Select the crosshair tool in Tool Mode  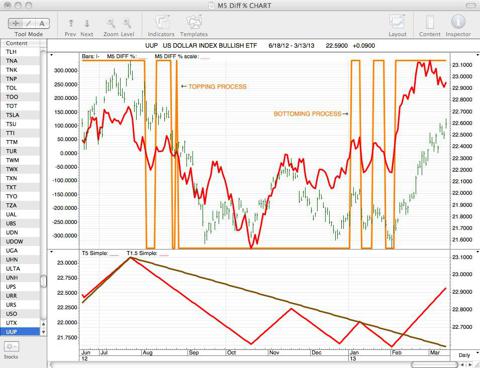coord(15,23)
